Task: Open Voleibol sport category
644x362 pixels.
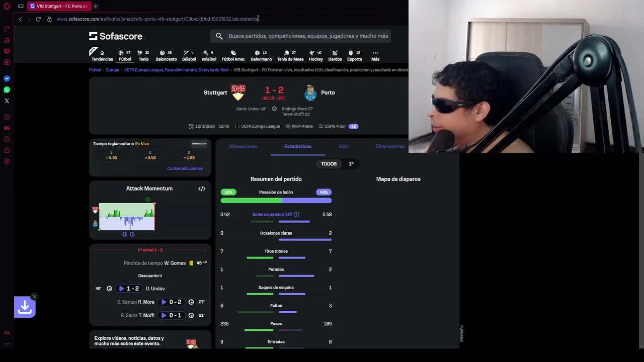Action: point(209,55)
